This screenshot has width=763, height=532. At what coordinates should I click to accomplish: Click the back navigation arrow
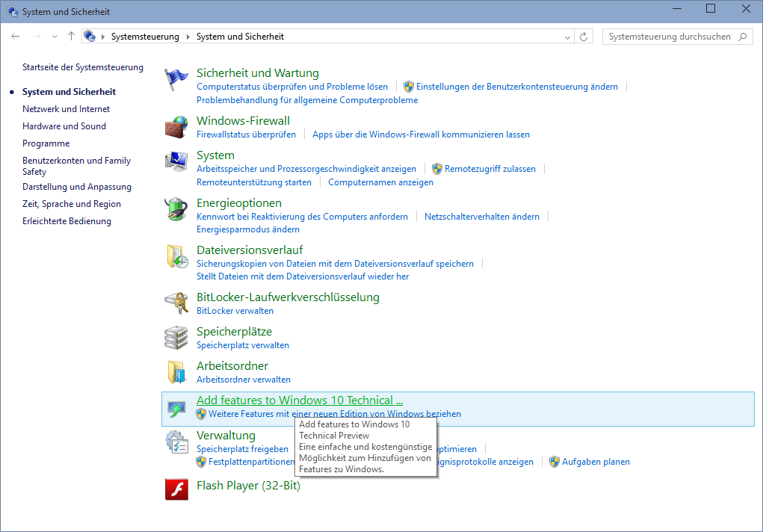click(x=16, y=37)
